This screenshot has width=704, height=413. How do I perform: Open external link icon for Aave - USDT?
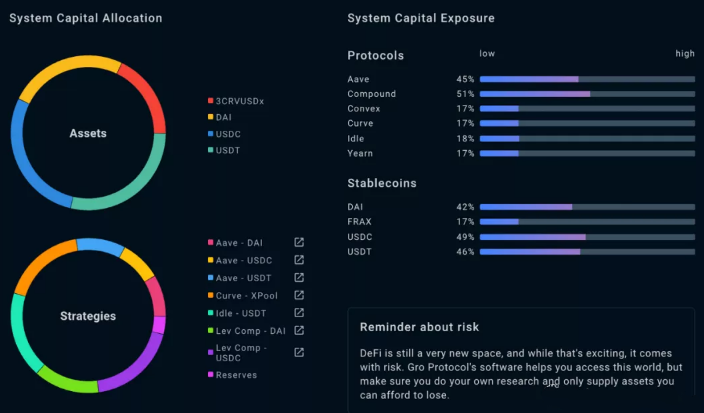coord(299,277)
